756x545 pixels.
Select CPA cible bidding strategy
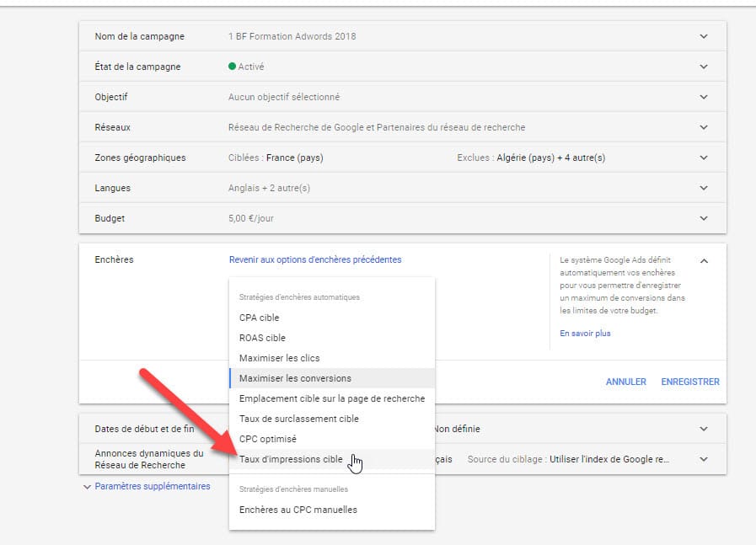coord(332,318)
